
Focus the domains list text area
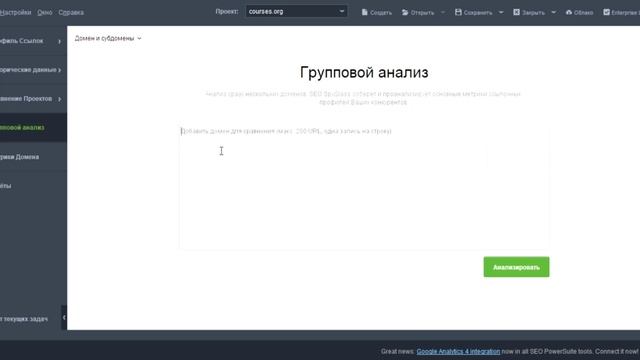pyautogui.click(x=364, y=187)
